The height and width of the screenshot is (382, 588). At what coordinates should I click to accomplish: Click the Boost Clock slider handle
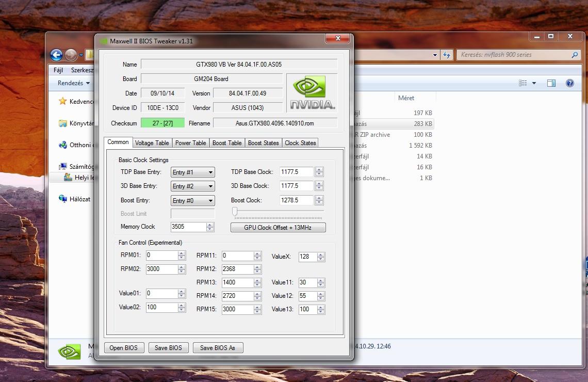point(235,212)
